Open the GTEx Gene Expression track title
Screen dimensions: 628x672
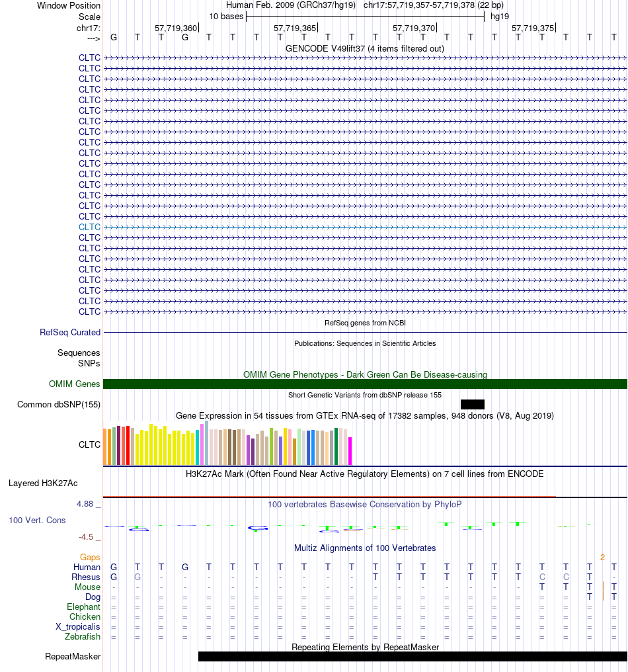(364, 416)
